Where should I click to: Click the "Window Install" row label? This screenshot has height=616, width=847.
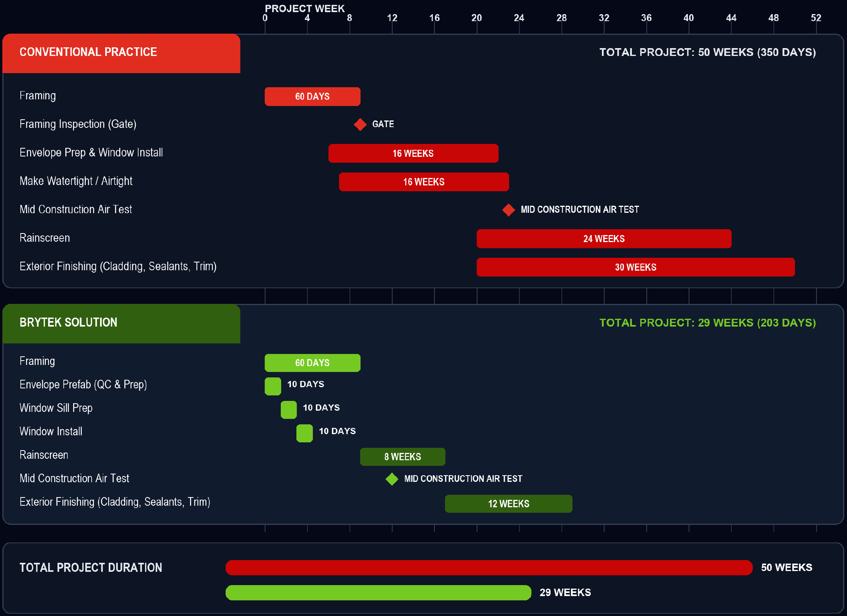51,431
